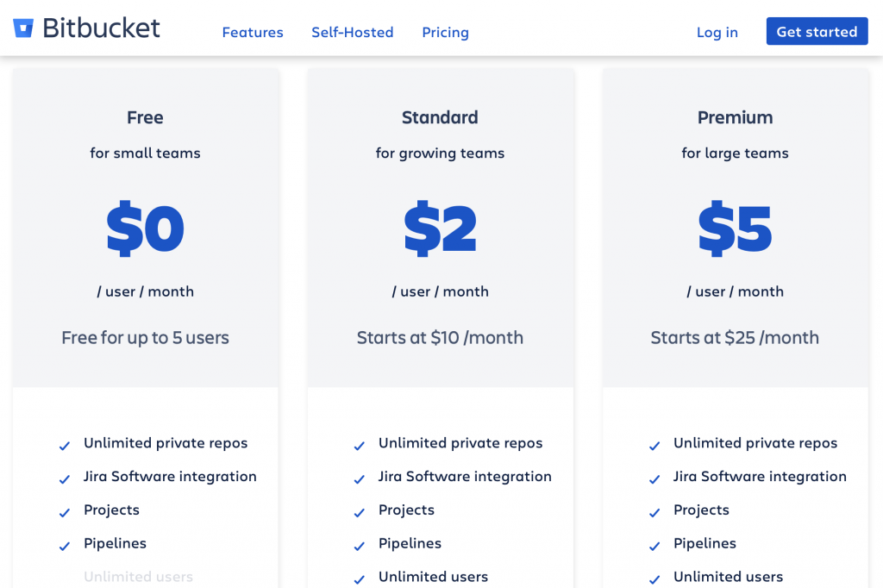This screenshot has width=883, height=588.
Task: Click the Log in link
Action: pos(717,33)
